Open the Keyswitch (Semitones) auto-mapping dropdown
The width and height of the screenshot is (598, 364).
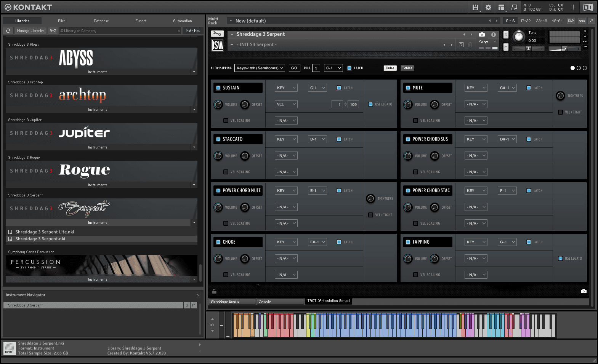(x=260, y=68)
